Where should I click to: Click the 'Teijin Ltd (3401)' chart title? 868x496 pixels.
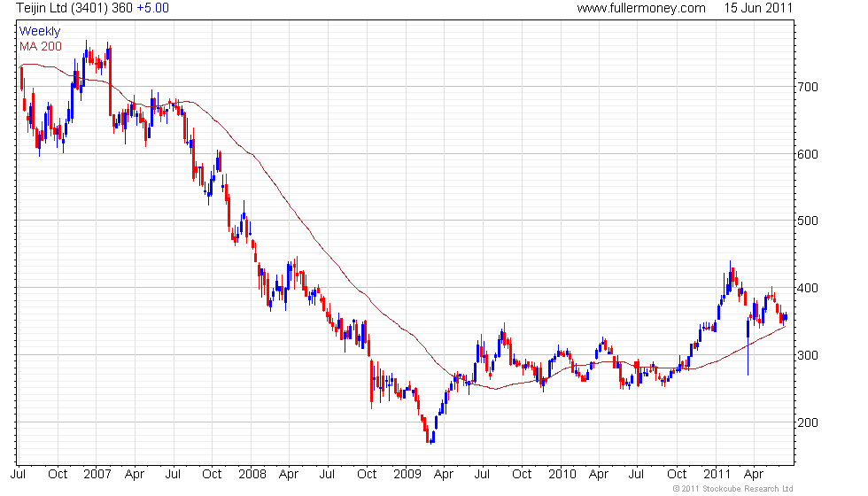point(62,8)
